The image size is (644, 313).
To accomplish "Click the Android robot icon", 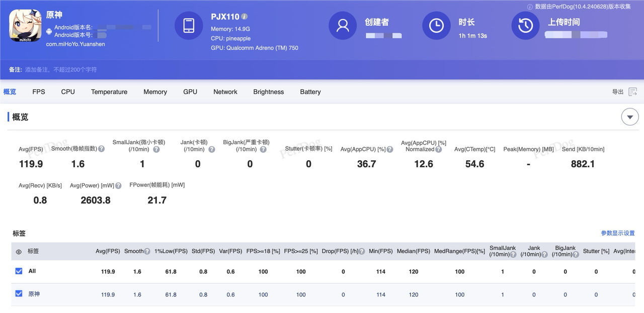I will [49, 31].
